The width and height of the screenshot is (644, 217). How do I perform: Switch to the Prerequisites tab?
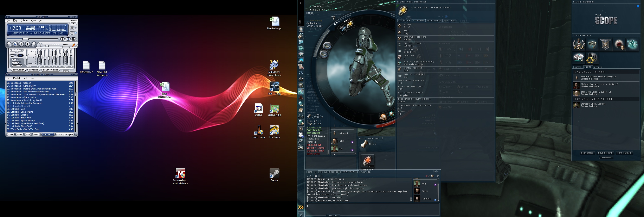434,20
